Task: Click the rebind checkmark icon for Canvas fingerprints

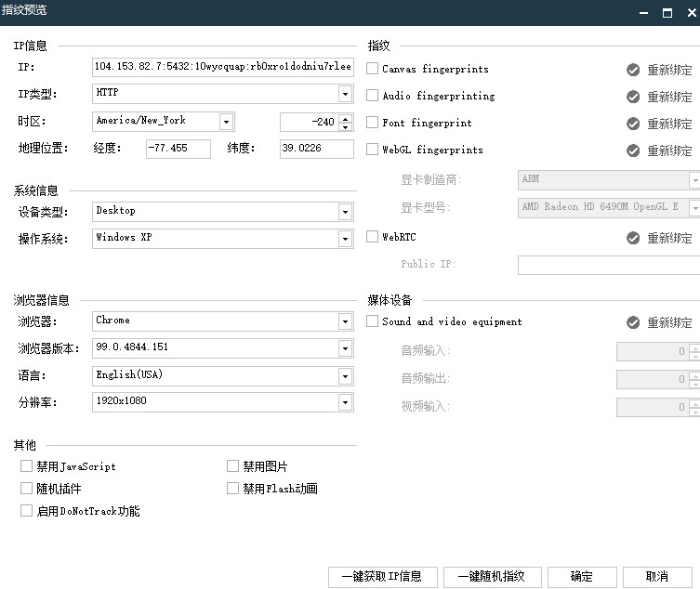Action: pos(632,70)
